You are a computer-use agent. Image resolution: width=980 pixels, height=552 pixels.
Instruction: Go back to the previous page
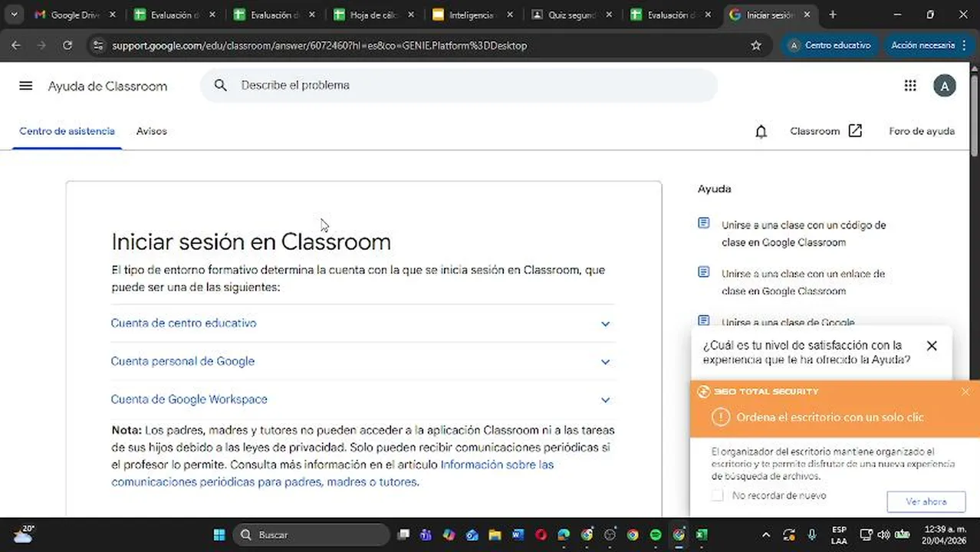(x=16, y=45)
